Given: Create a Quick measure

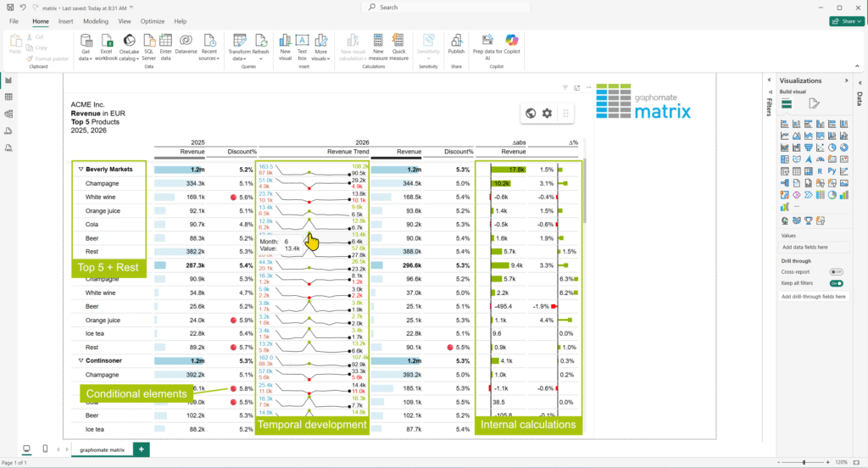Looking at the screenshot, I should [x=398, y=47].
